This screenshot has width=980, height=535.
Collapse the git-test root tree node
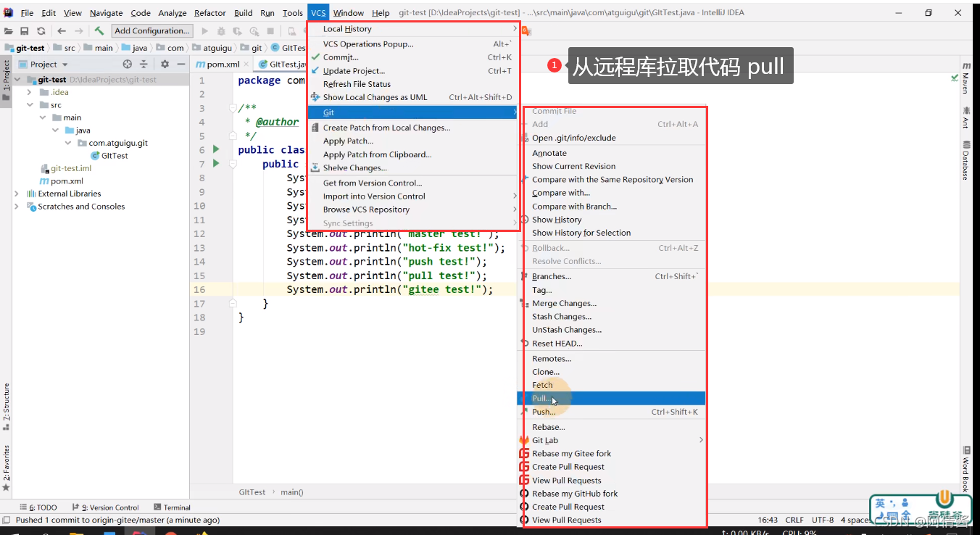point(17,80)
